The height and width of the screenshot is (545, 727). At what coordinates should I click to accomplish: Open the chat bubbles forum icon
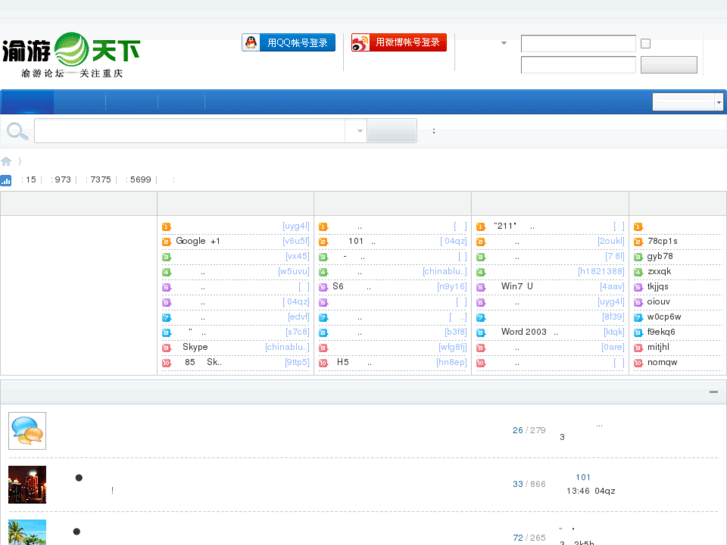click(27, 431)
